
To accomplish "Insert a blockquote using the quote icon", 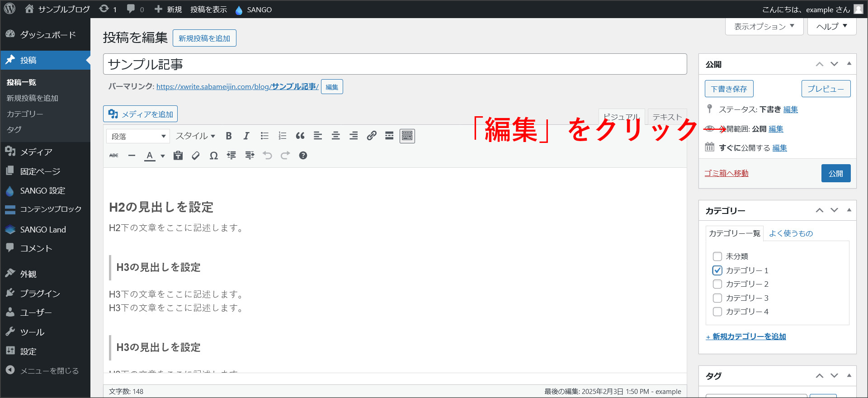I will coord(300,136).
